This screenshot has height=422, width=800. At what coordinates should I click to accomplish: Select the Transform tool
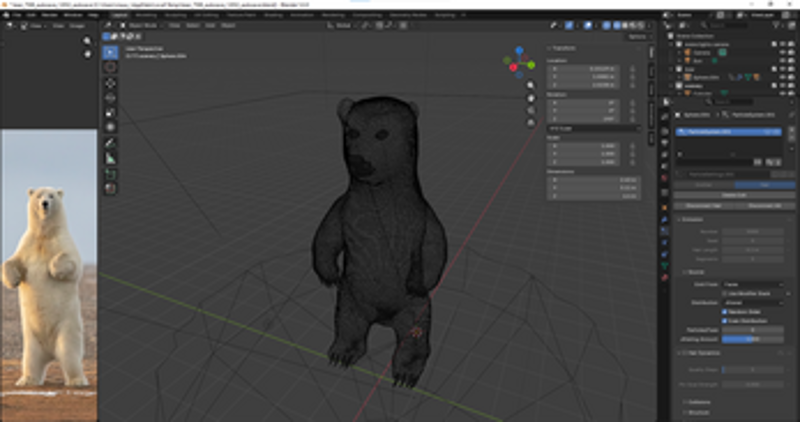click(110, 127)
